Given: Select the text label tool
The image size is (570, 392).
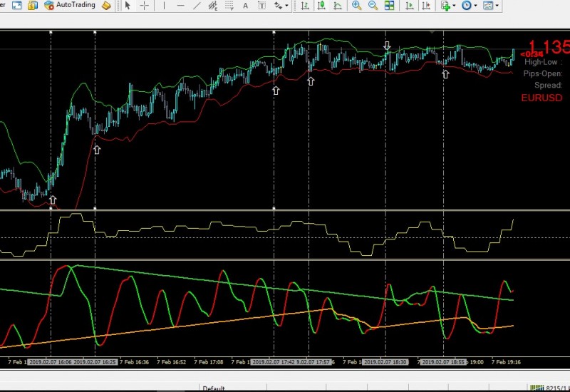Looking at the screenshot, I should 261,6.
